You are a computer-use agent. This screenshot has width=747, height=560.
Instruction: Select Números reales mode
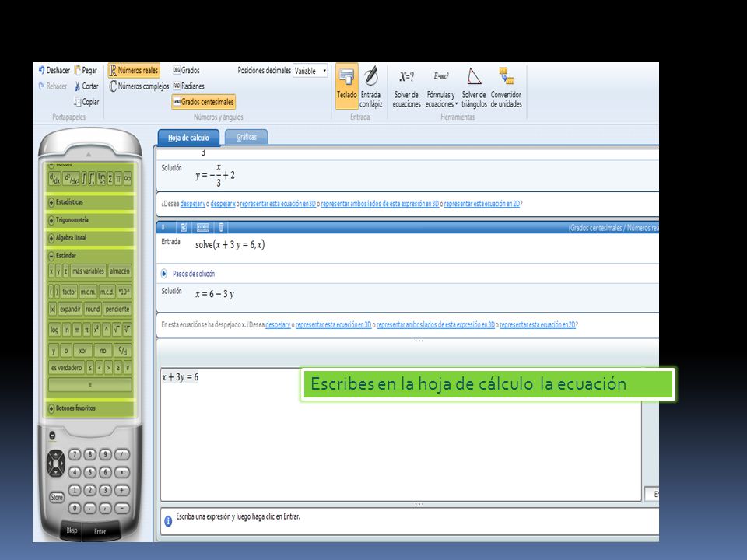point(133,71)
